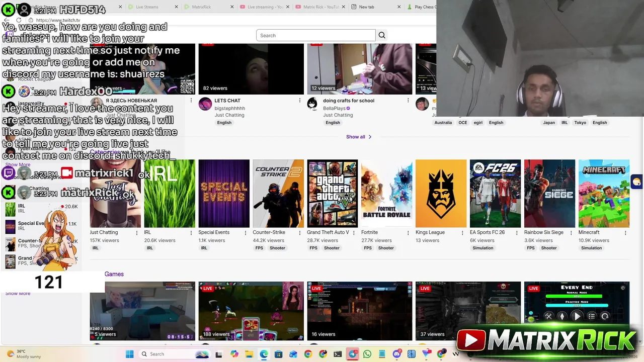Open the weather widget showing 36°C
Screen dimensions: 644x362
25,354
